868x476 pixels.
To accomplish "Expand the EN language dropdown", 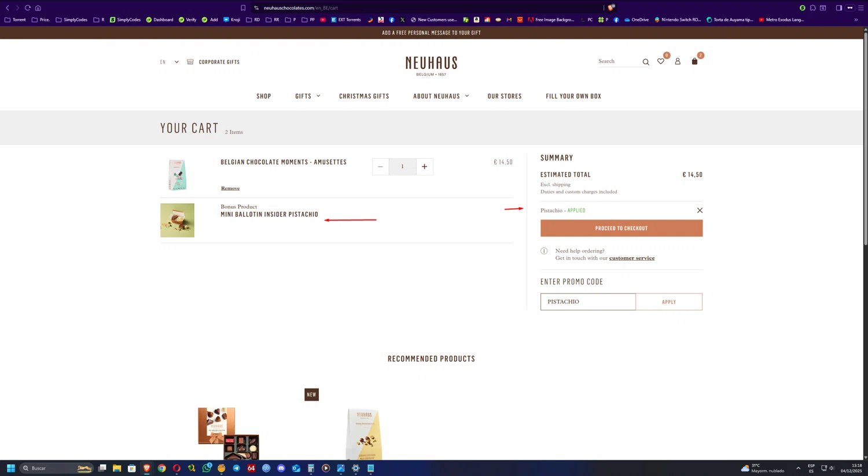I will tap(176, 62).
